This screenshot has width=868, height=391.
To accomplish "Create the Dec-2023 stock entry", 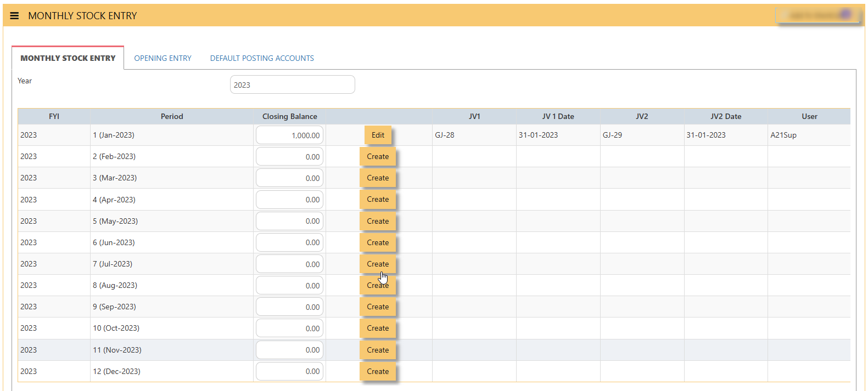I will (378, 371).
